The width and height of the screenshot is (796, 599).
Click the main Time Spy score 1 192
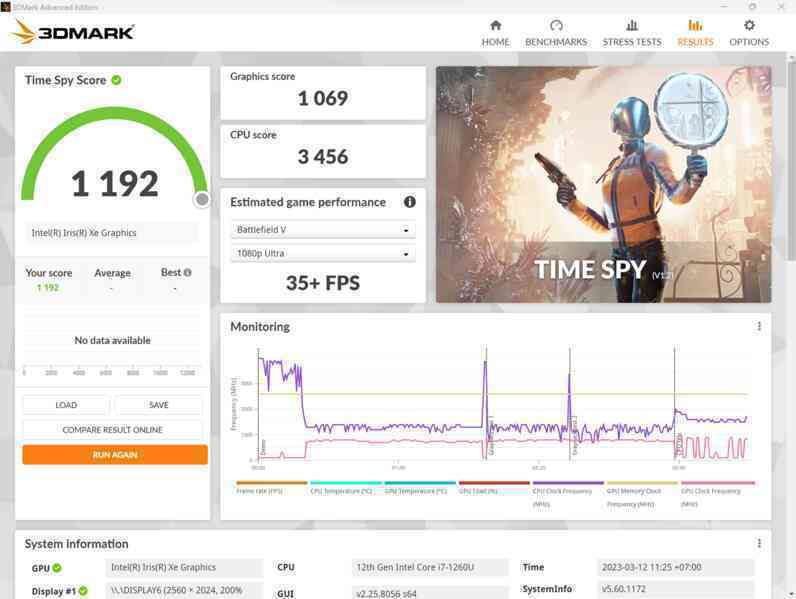pyautogui.click(x=115, y=183)
